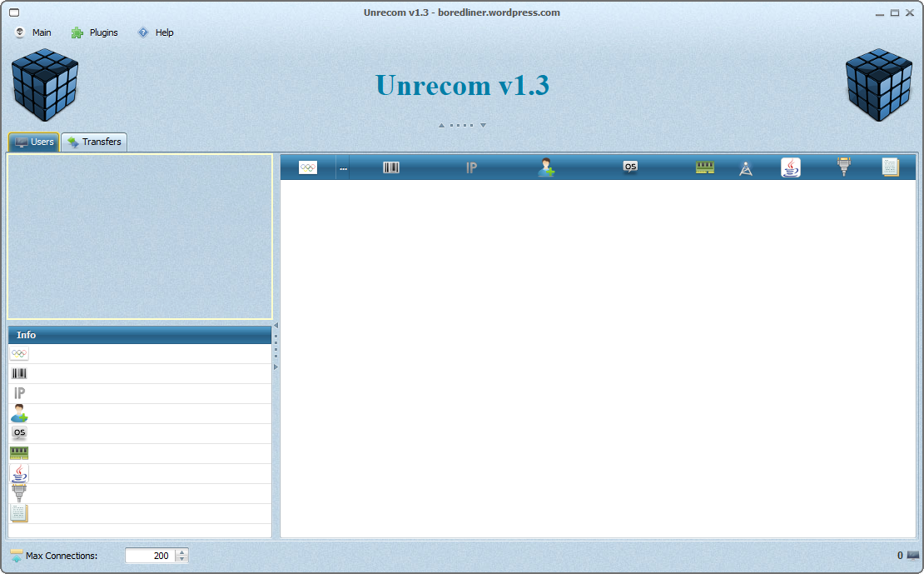The height and width of the screenshot is (574, 924).
Task: Increase Max Connections with the up stepper
Action: 182,552
